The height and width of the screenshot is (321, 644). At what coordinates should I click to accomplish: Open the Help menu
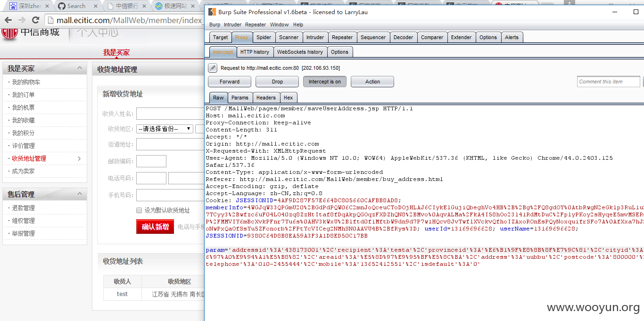pos(298,25)
